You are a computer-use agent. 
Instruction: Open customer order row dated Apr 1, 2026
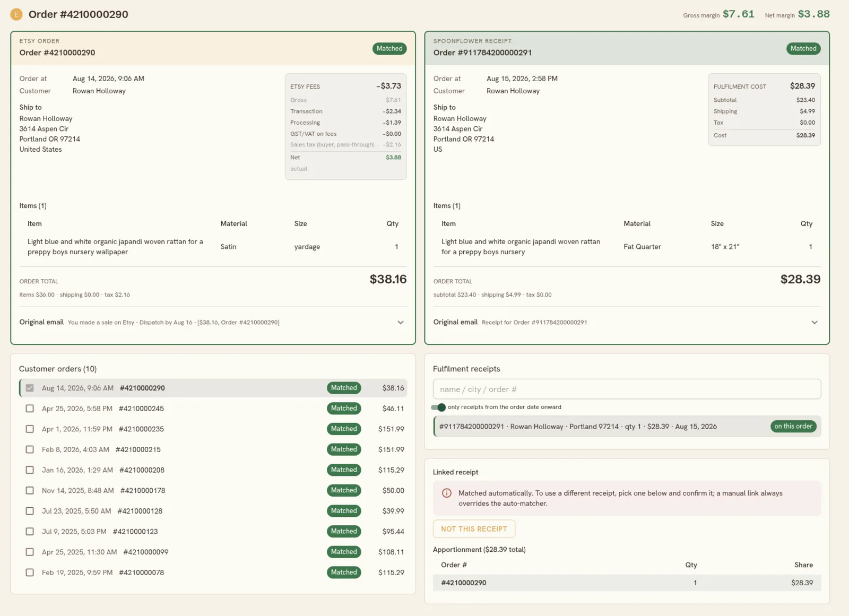[213, 429]
